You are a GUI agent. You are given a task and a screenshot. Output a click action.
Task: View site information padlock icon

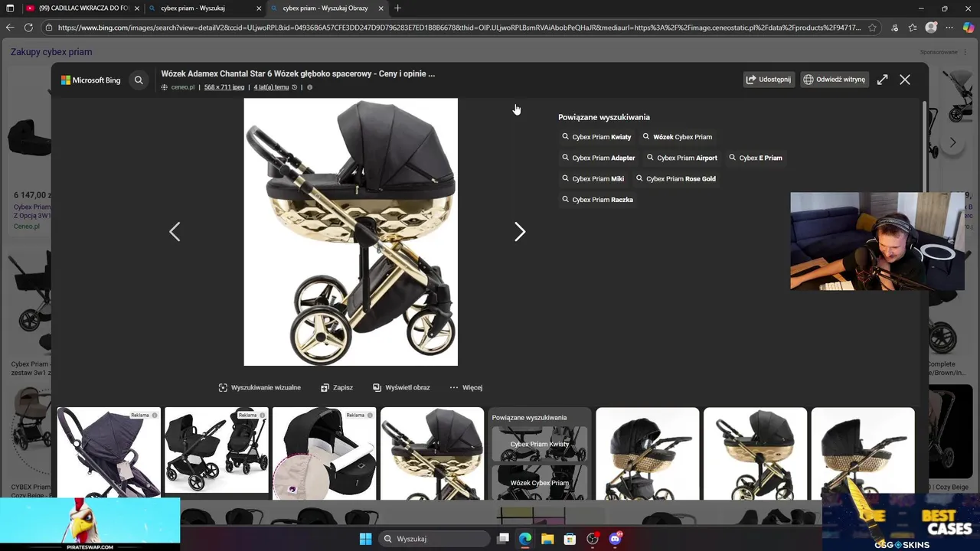tap(49, 28)
